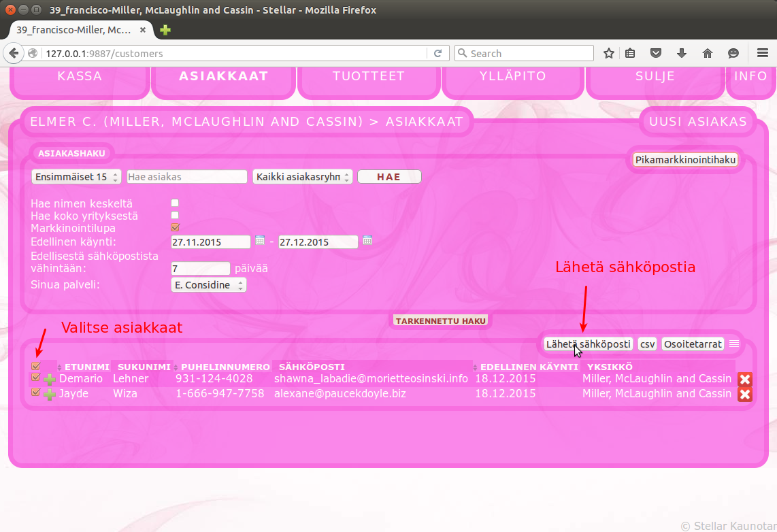The image size is (777, 532).
Task: Open the column list menu icon
Action: [x=734, y=344]
